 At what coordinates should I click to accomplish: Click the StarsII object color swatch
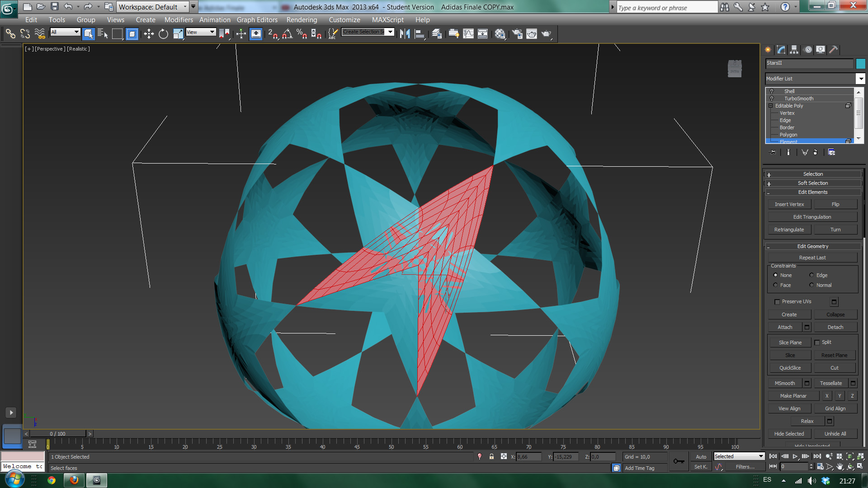click(x=860, y=64)
